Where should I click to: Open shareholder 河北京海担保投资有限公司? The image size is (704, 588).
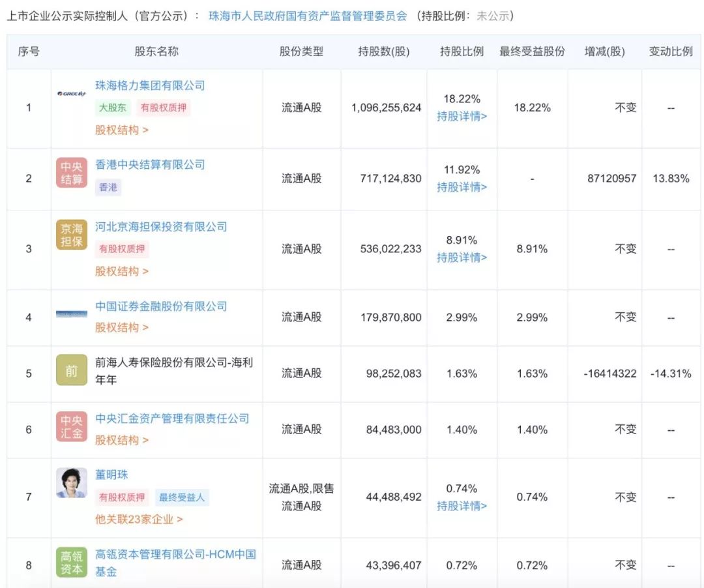161,227
